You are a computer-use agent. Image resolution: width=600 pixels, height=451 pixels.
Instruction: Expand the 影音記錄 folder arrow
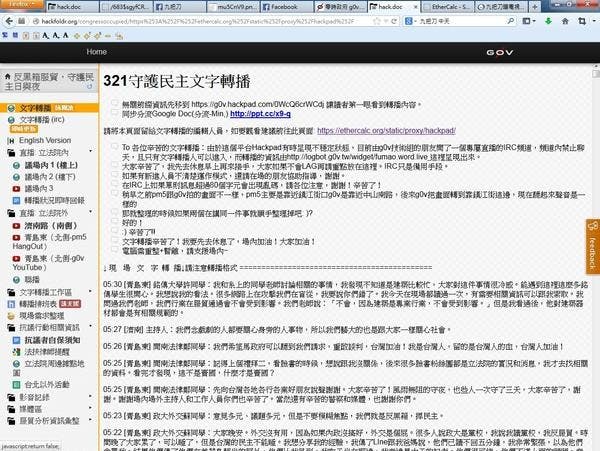pyautogui.click(x=8, y=395)
